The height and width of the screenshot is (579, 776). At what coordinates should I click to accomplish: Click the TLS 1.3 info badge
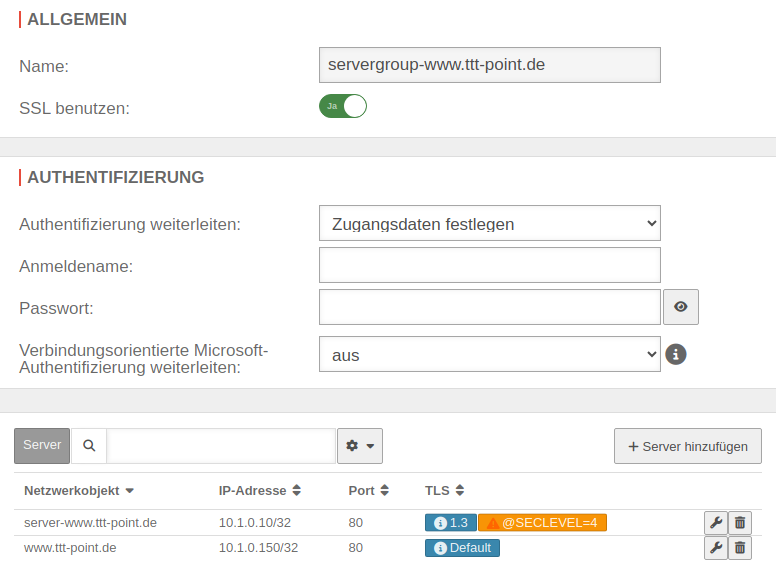(x=451, y=522)
